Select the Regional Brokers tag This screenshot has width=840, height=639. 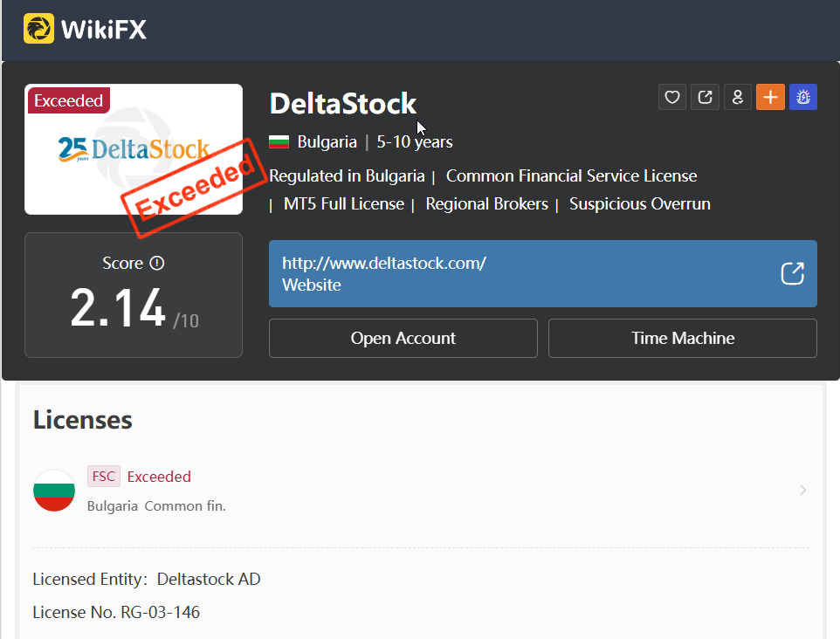tap(486, 203)
